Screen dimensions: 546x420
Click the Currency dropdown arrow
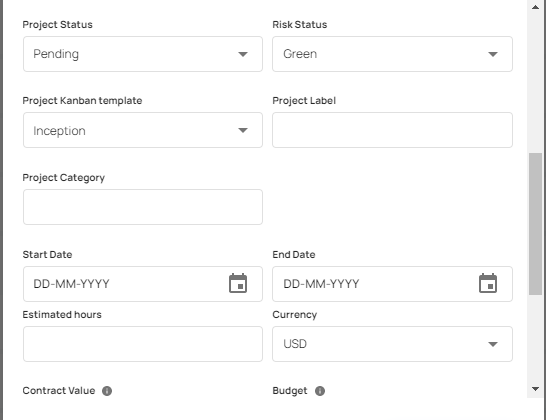point(493,344)
